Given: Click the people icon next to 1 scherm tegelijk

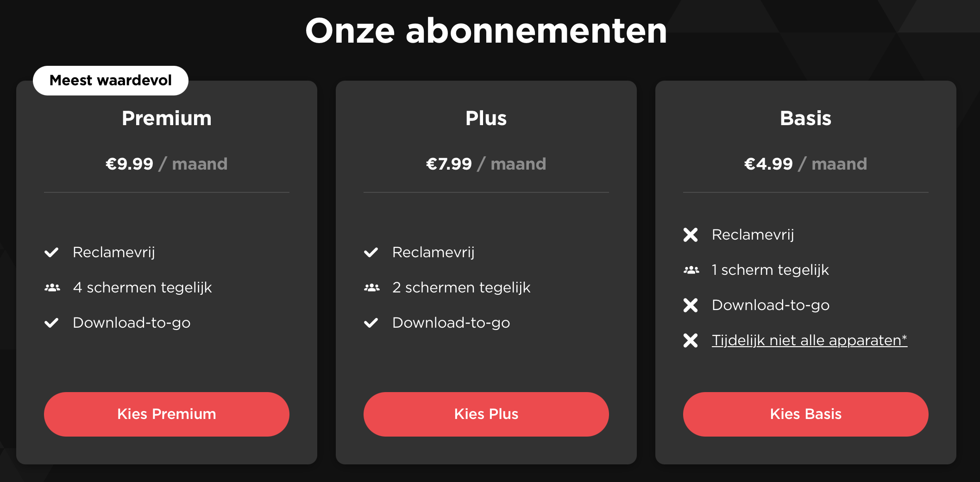Looking at the screenshot, I should tap(691, 270).
